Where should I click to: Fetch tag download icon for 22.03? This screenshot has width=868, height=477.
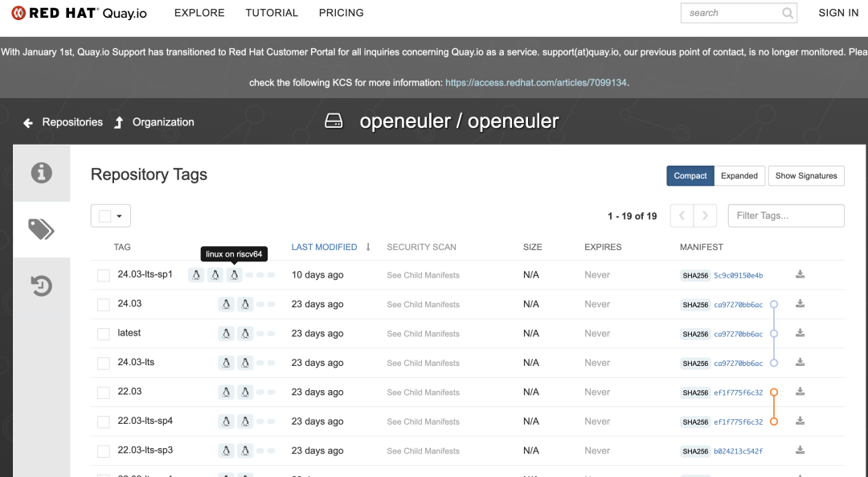[x=800, y=392]
